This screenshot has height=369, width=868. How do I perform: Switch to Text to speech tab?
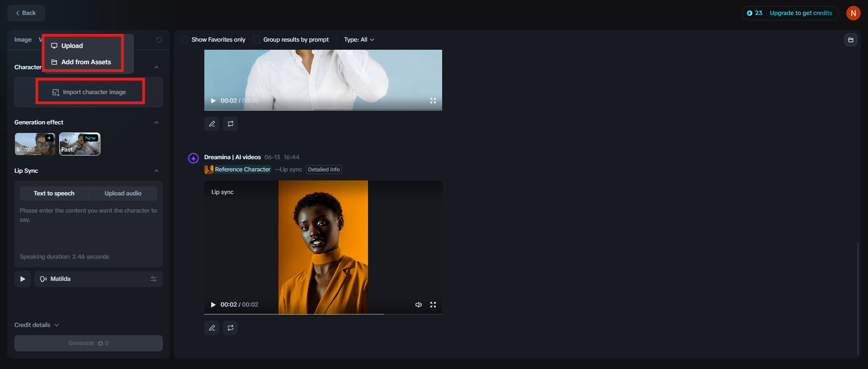(54, 194)
